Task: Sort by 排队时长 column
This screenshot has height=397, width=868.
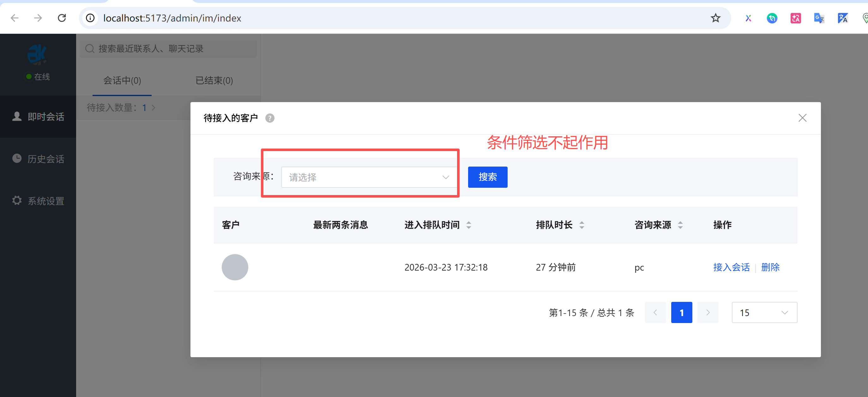Action: [x=582, y=225]
